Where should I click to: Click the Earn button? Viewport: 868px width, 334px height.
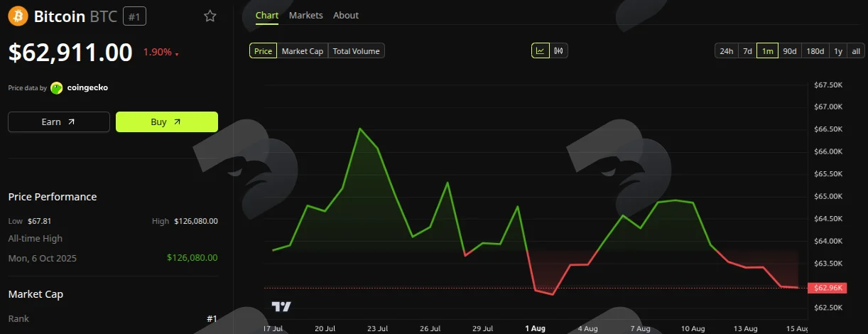[x=59, y=122]
